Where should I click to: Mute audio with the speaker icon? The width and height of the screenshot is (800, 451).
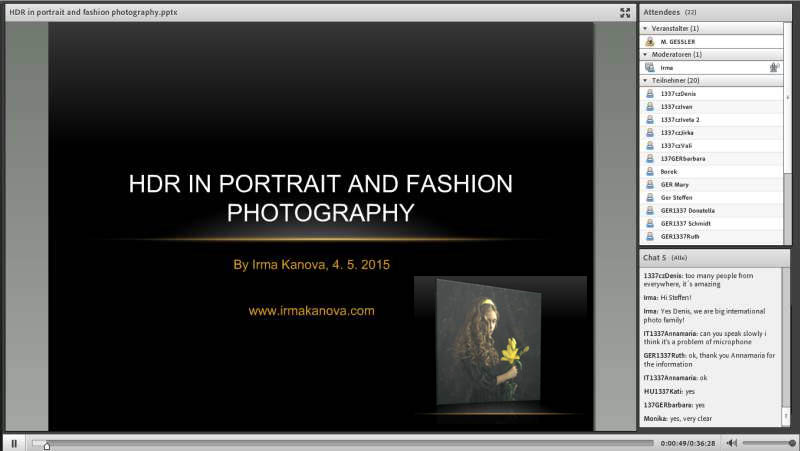click(x=731, y=442)
